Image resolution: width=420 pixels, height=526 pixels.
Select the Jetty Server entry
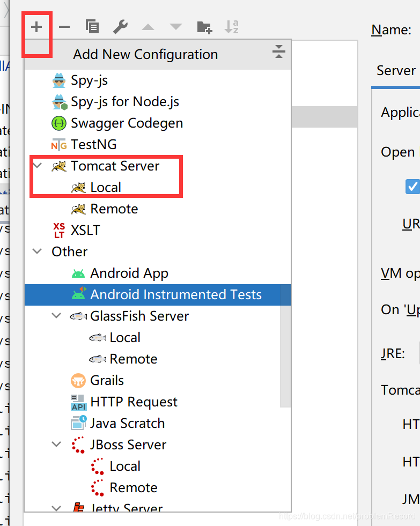[x=158, y=506]
